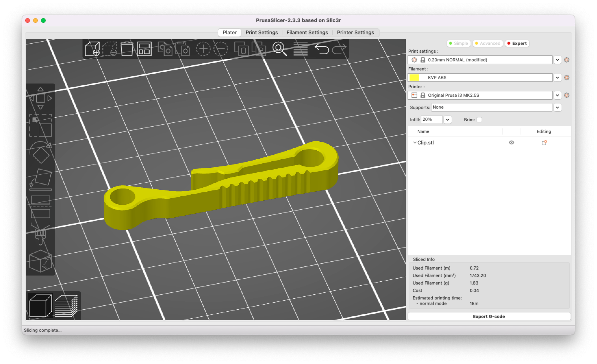This screenshot has height=364, width=597.
Task: Open the printer settings gear icon
Action: tap(566, 95)
